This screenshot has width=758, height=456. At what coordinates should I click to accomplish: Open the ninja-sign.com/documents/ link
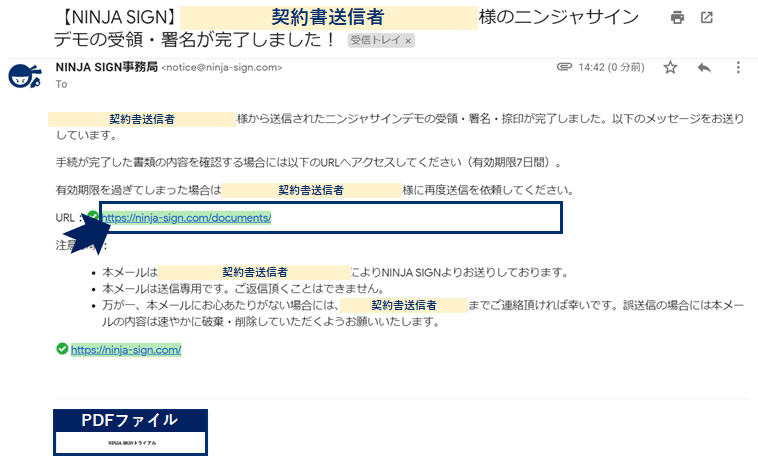coord(186,218)
